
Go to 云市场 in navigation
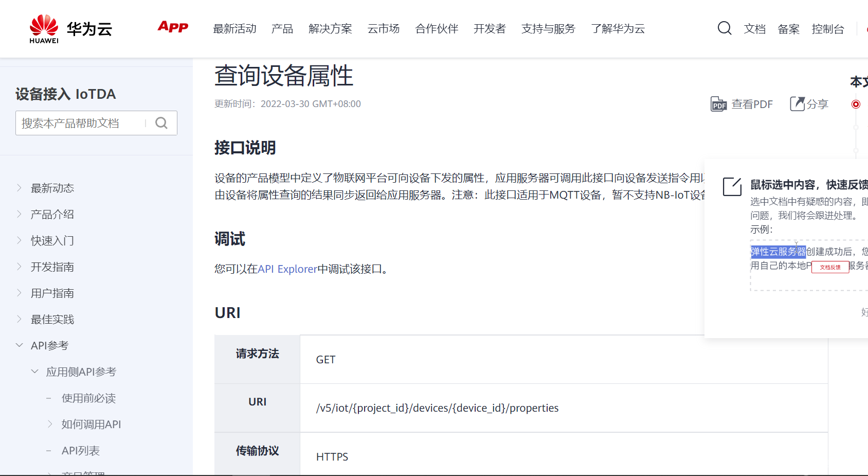(x=384, y=29)
